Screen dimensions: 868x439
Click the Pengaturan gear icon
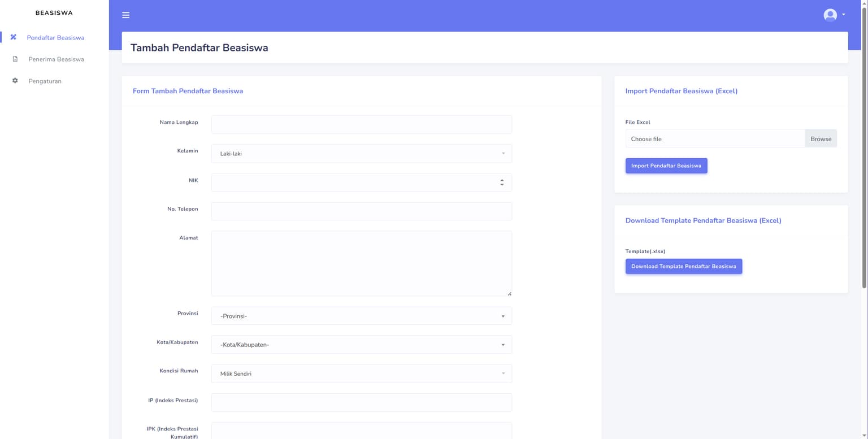point(15,81)
